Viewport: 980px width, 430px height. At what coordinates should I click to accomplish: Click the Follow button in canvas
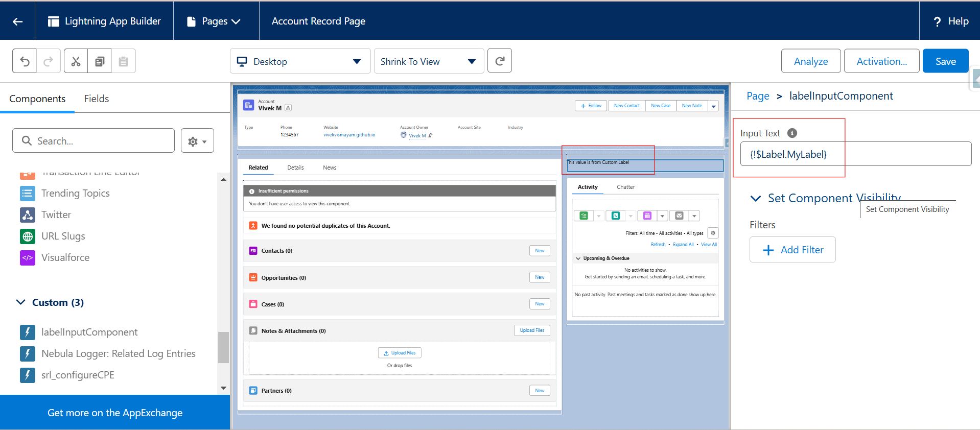click(x=591, y=106)
